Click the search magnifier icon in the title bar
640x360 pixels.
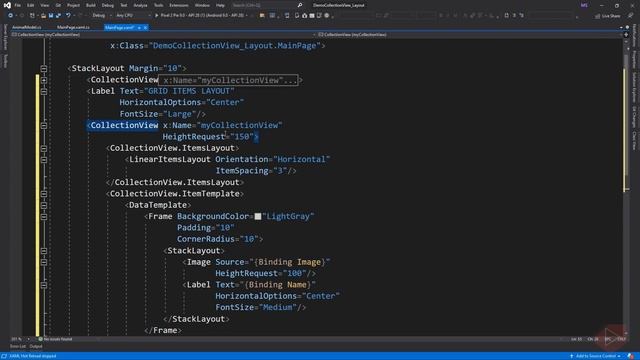tap(300, 5)
